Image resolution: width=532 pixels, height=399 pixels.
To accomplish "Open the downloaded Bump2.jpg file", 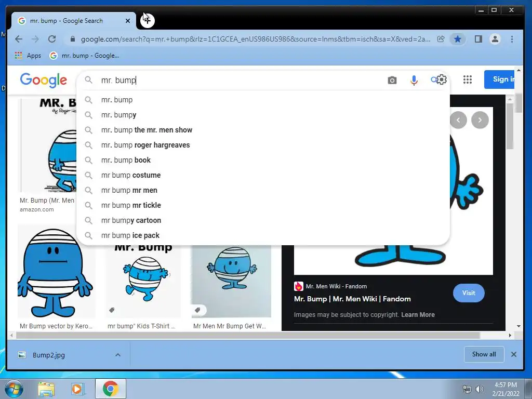I will point(48,355).
